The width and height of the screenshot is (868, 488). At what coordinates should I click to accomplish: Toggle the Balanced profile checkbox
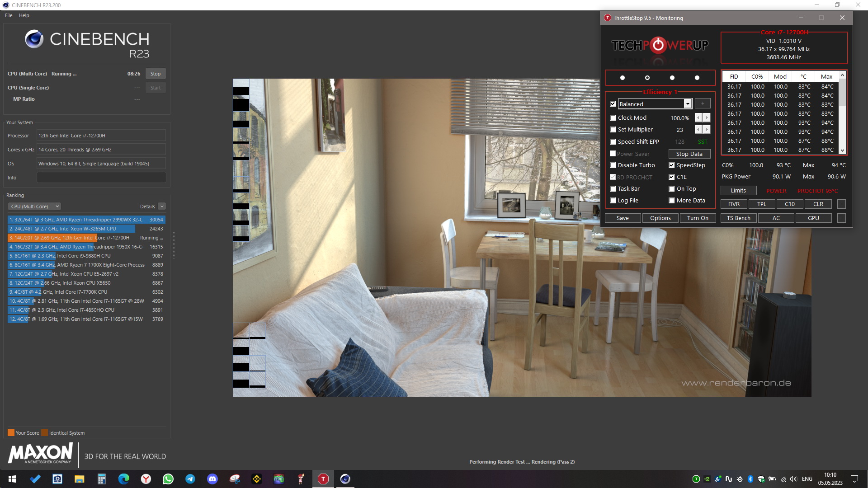click(x=613, y=104)
